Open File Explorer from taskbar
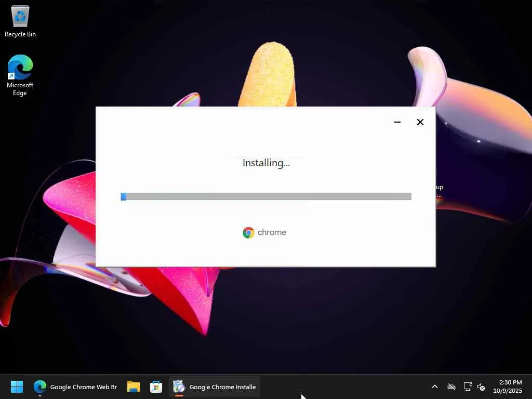532x399 pixels. pos(134,387)
